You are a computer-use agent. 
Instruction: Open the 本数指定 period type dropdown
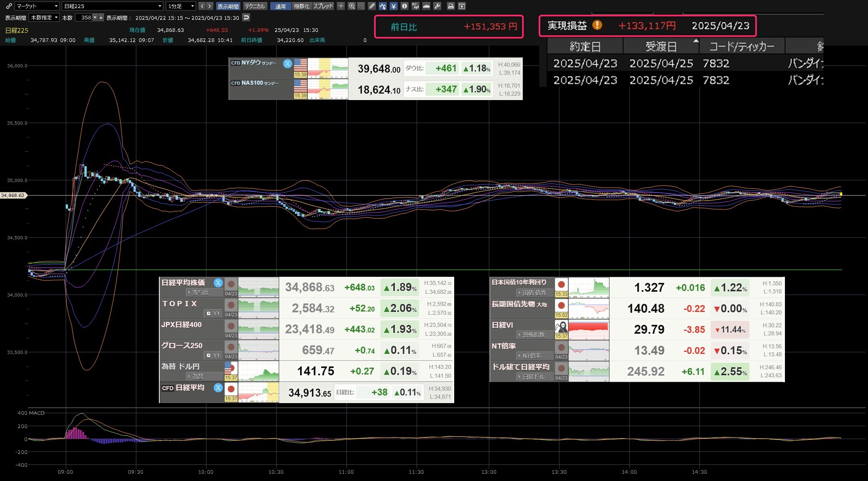pyautogui.click(x=44, y=17)
